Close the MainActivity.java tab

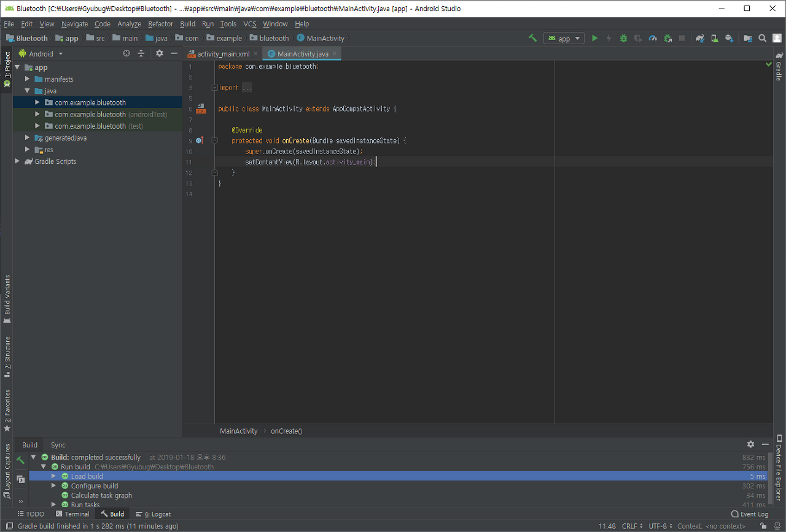tap(335, 54)
